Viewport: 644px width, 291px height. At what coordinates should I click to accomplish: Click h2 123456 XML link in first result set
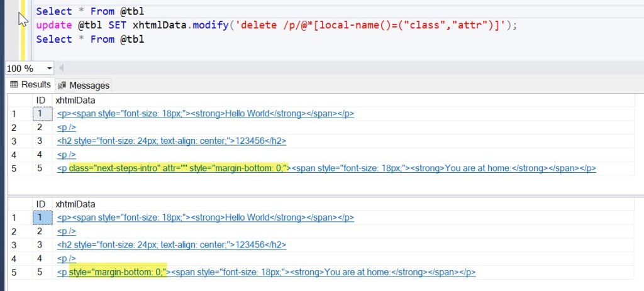click(171, 141)
